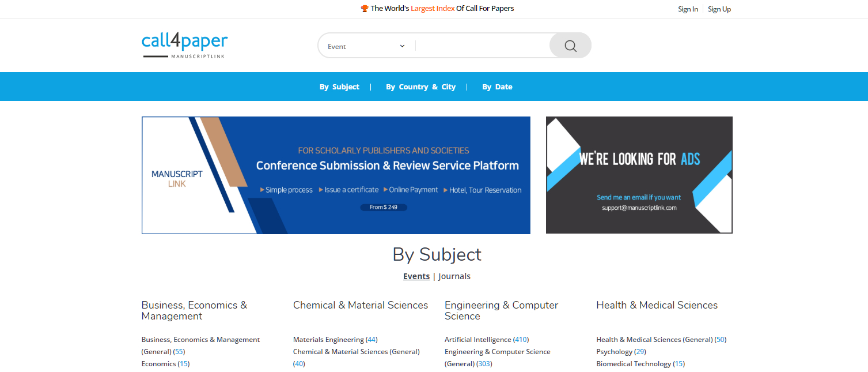Click the Chemical & Material Sciences heading
This screenshot has width=868, height=372.
pos(361,305)
